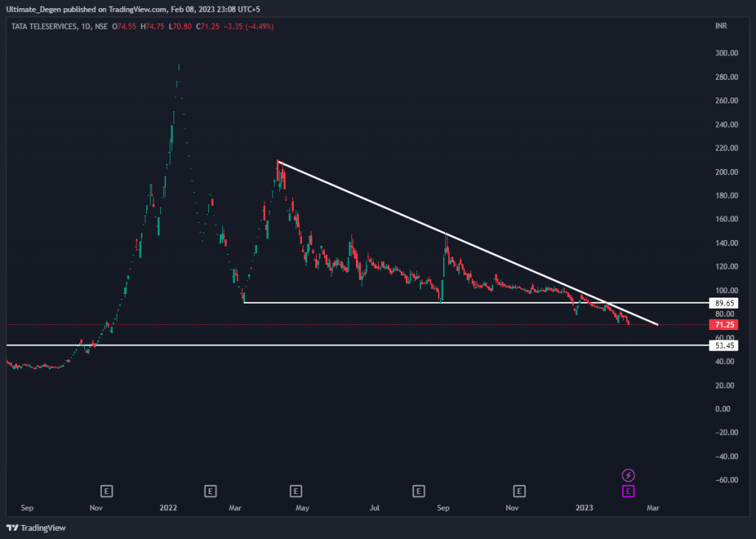Image resolution: width=756 pixels, height=539 pixels.
Task: Open the Ultimate_Degen author name
Action: click(x=35, y=9)
